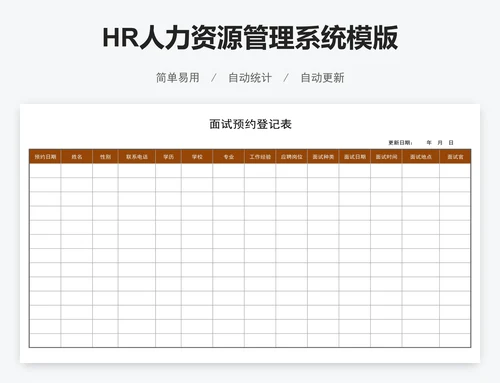The width and height of the screenshot is (500, 383).
Task: Click the '预约日期' column header
Action: (x=45, y=157)
